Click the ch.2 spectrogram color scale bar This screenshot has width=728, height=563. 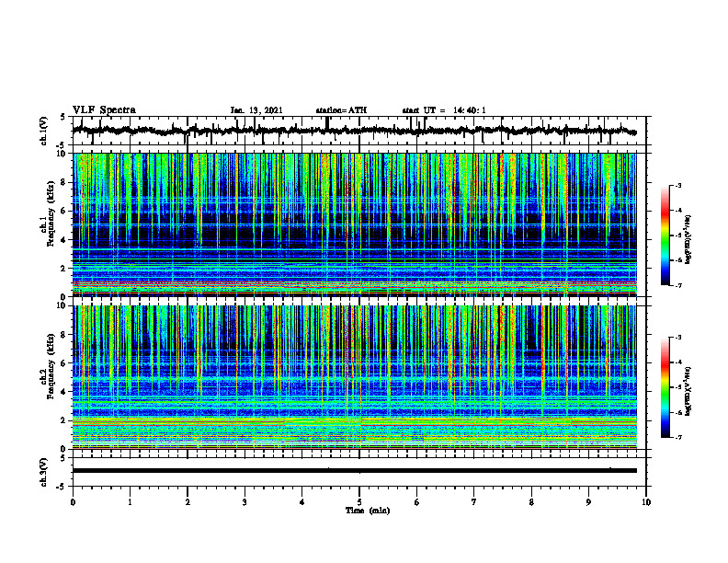point(665,387)
